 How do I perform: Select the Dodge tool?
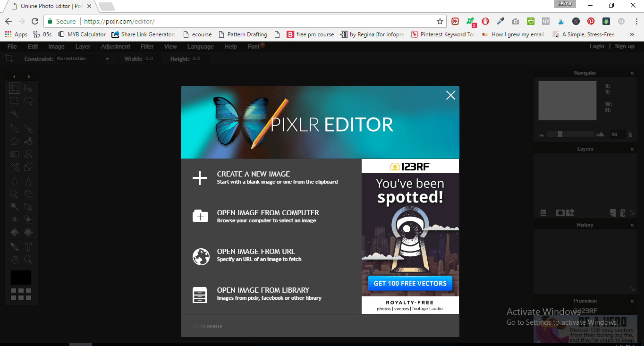(x=15, y=207)
